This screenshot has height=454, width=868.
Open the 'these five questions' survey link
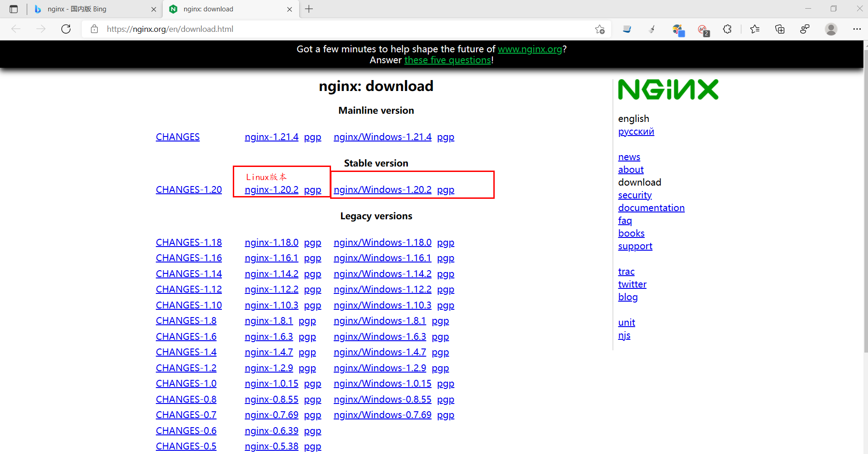click(447, 60)
